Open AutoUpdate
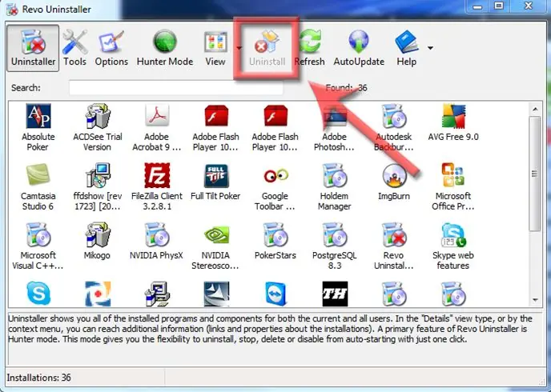The image size is (551, 392). 359,48
